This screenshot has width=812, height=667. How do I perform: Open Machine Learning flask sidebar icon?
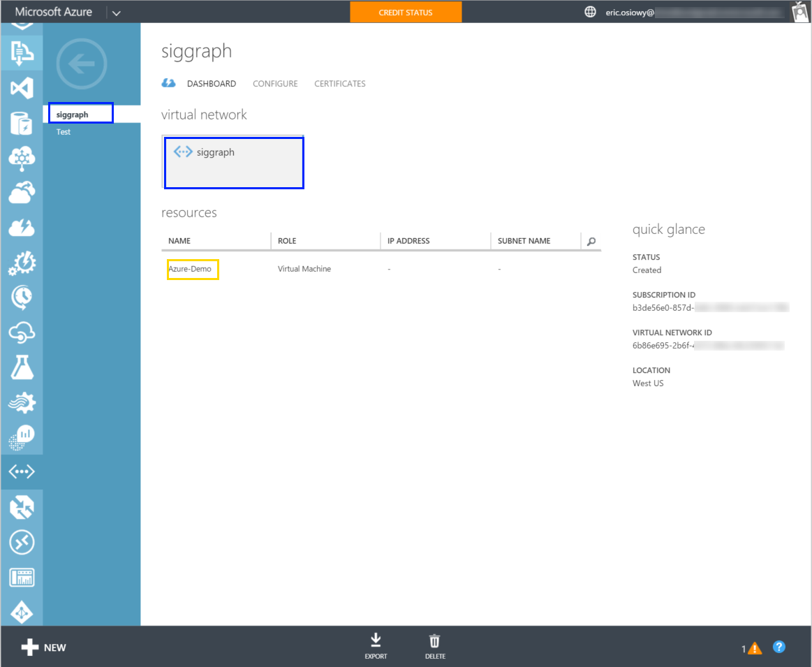[22, 367]
